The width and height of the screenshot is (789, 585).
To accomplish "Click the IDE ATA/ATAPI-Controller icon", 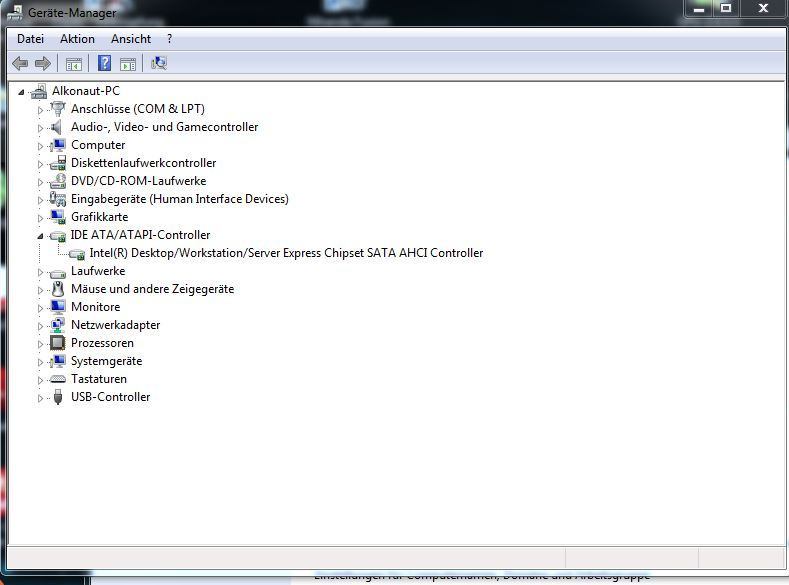I will (58, 235).
